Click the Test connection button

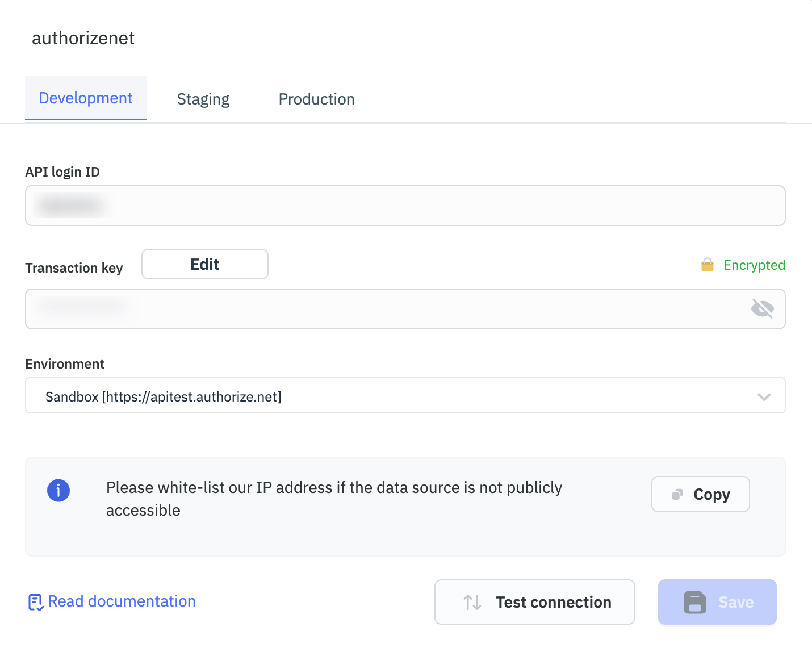point(534,602)
